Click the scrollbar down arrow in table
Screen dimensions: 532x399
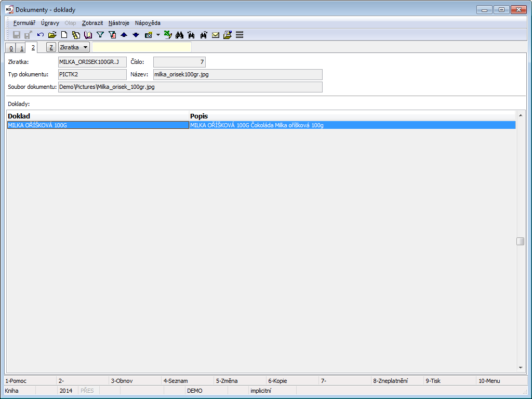(x=521, y=368)
